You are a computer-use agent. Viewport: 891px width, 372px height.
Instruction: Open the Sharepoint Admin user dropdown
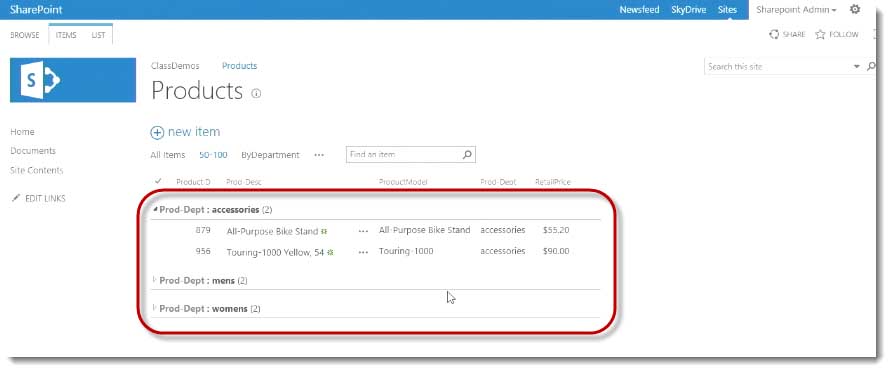pos(796,10)
